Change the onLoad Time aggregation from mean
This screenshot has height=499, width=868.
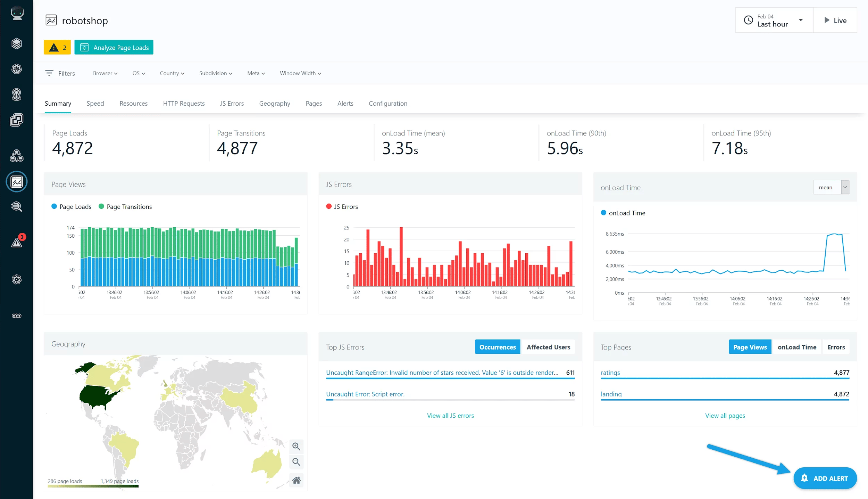point(831,187)
